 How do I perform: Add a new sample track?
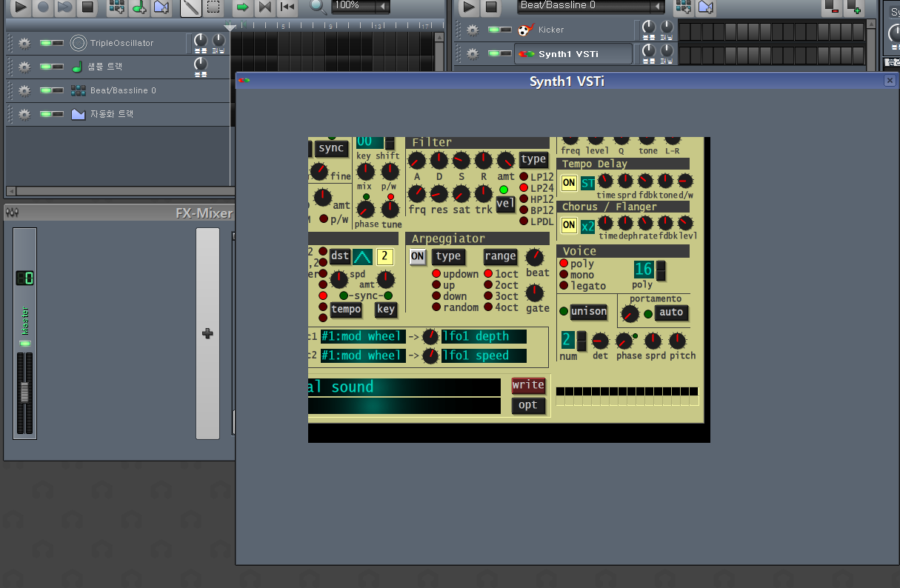pos(141,9)
